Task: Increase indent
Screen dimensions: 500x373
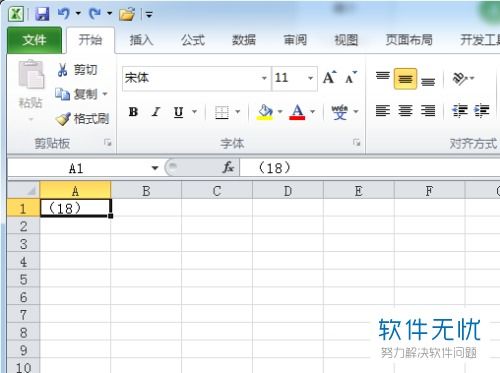Action: click(x=482, y=111)
